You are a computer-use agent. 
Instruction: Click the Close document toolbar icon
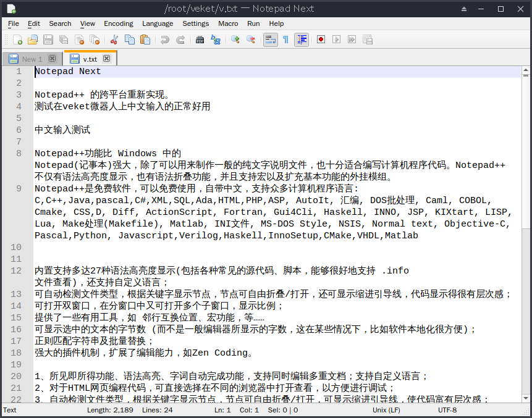(79, 40)
